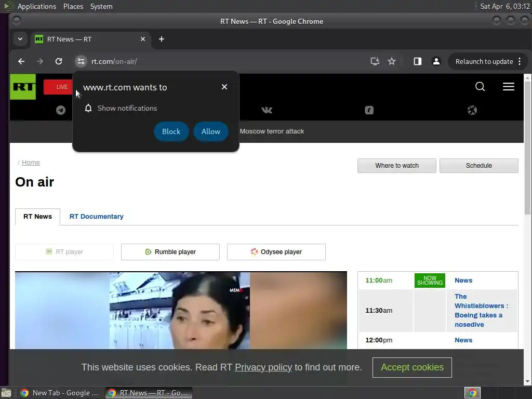Dismiss the notification permission popup
The image size is (532, 399).
point(224,87)
